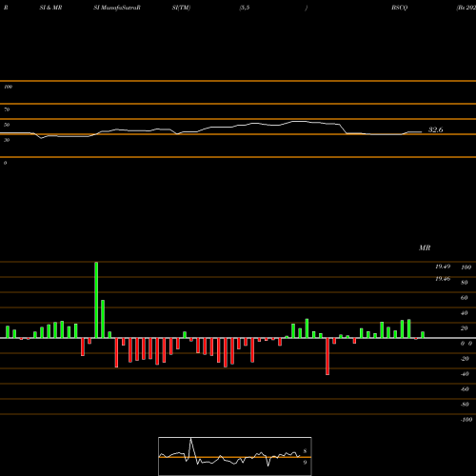The width and height of the screenshot is (476, 476).
Task: Click the RSI value '32.6'
Action: pos(435,129)
